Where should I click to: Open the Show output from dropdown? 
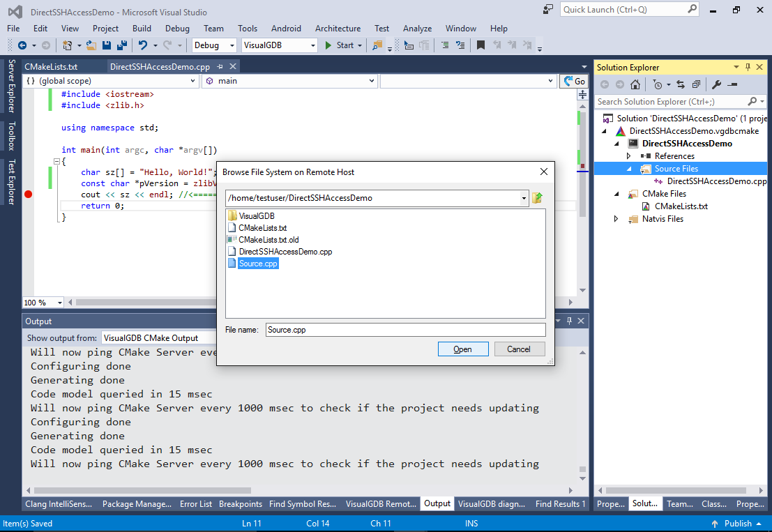point(158,338)
